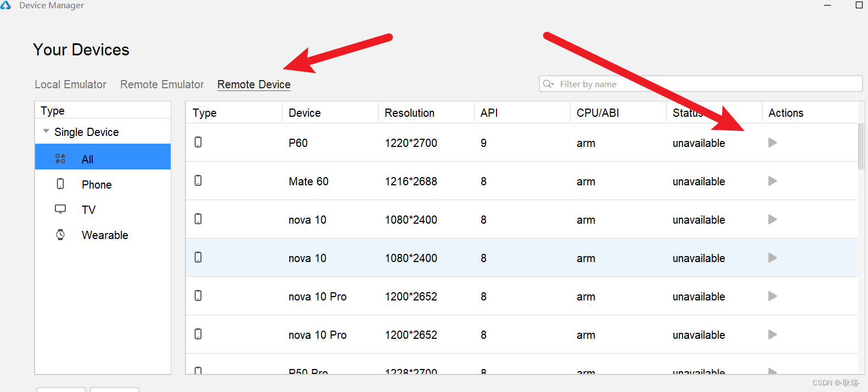Select the Remote Device tab
Viewport: 868px width, 392px height.
click(x=254, y=84)
